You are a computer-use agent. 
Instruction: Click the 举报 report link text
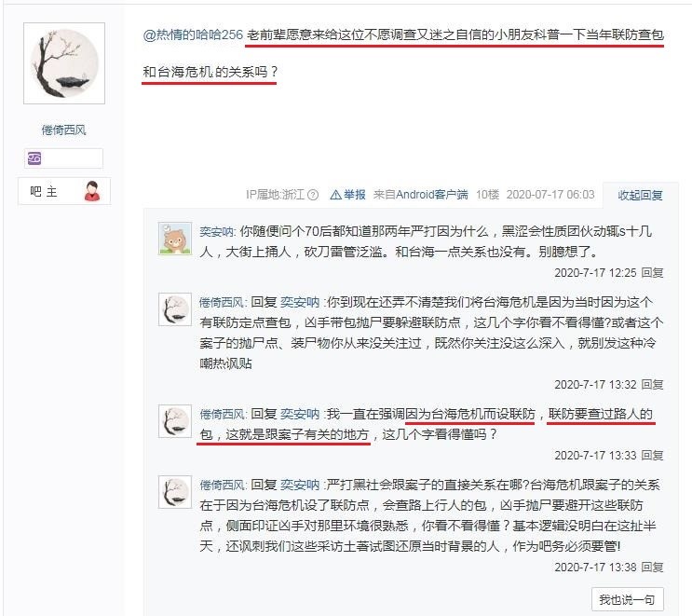coord(355,195)
